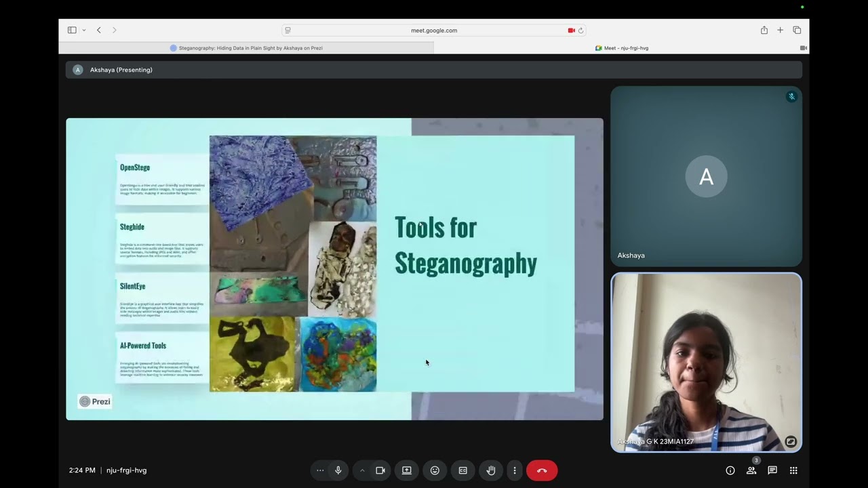Click the nju-frgi-hvg meeting code
Screen dimensions: 868x488
point(126,470)
